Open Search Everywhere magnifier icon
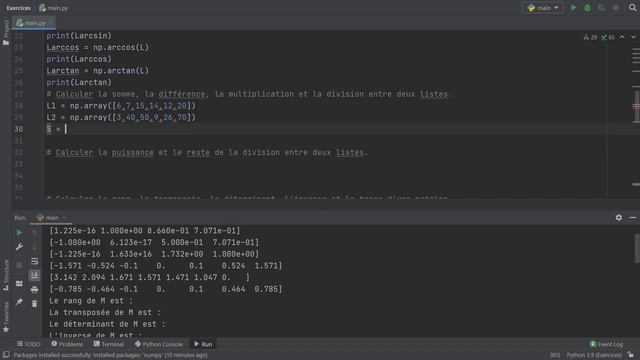The width and height of the screenshot is (640, 360). coord(633,8)
